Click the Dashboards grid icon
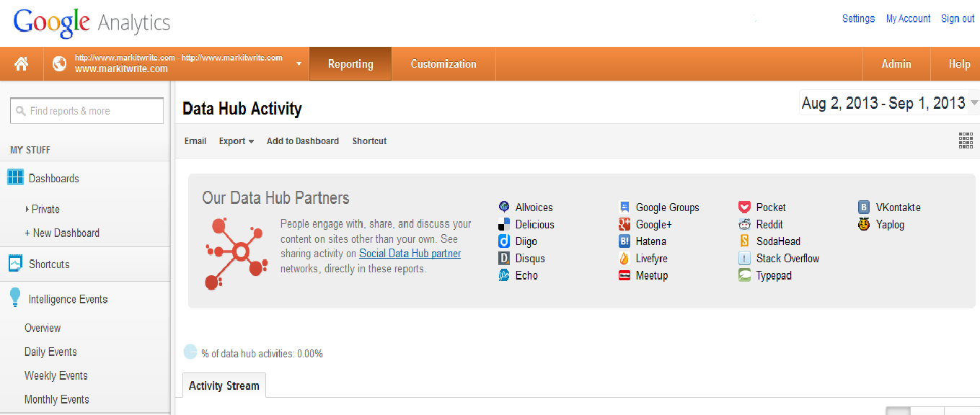Screen dimensions: 980x415 pyautogui.click(x=15, y=177)
